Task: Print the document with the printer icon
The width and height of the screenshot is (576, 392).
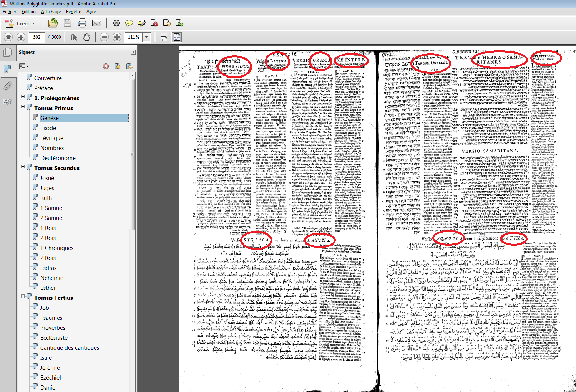Action: pyautogui.click(x=82, y=23)
